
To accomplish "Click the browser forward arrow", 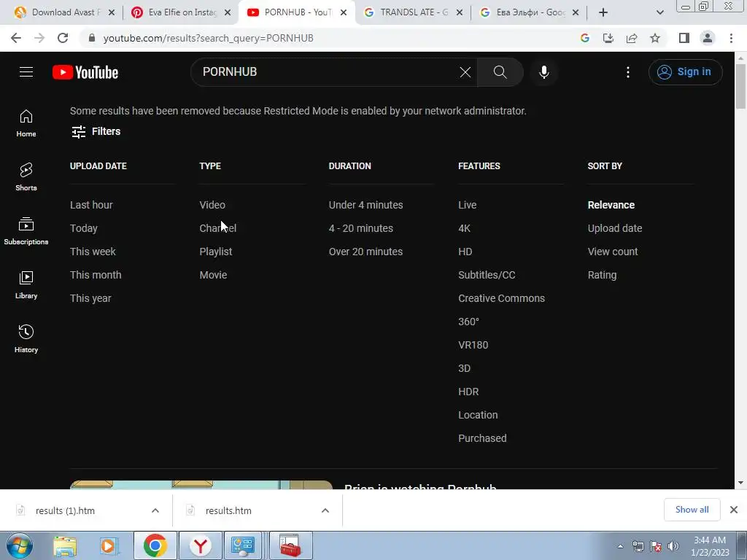I will pos(39,38).
